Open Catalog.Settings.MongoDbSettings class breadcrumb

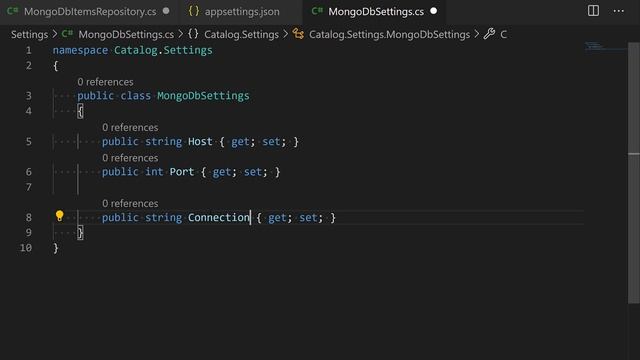tap(389, 35)
